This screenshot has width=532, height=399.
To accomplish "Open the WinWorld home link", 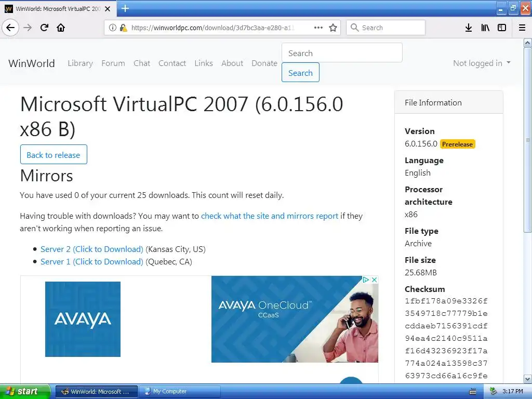I will (x=32, y=63).
